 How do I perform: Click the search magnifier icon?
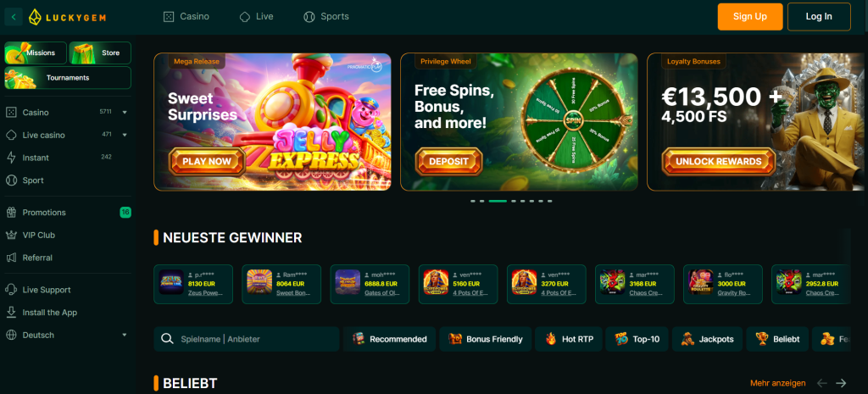[167, 339]
